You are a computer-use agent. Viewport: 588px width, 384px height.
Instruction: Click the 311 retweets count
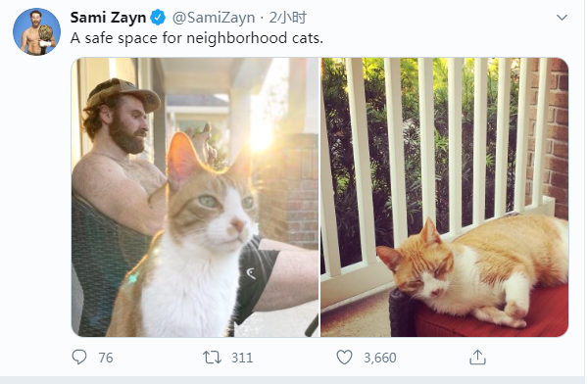[x=242, y=358]
